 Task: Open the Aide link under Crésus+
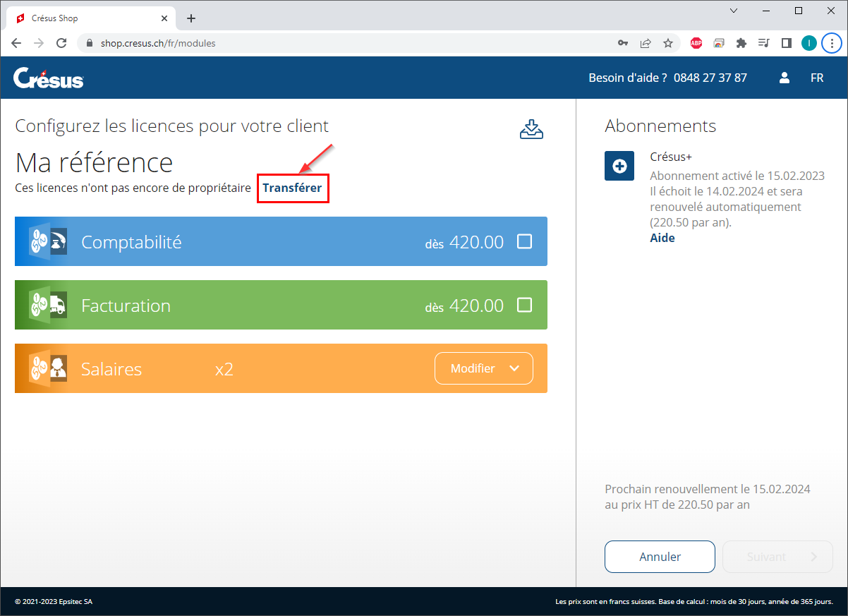pos(662,238)
